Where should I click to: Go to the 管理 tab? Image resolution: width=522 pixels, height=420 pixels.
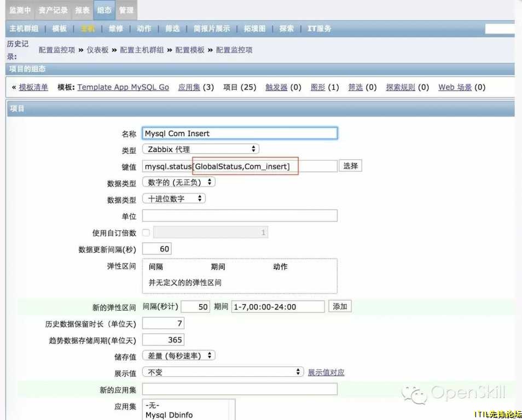pos(126,10)
